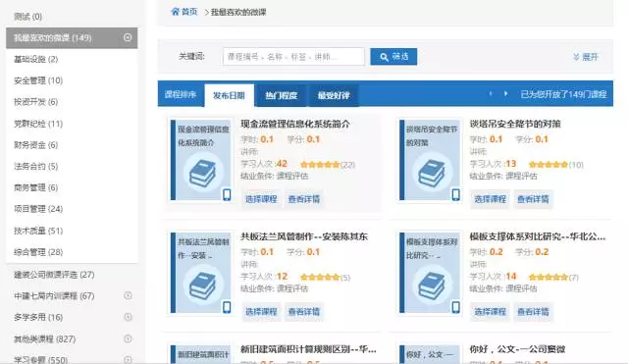Click the 筛选 search button
Screen dimensions: 628x364
coord(393,57)
